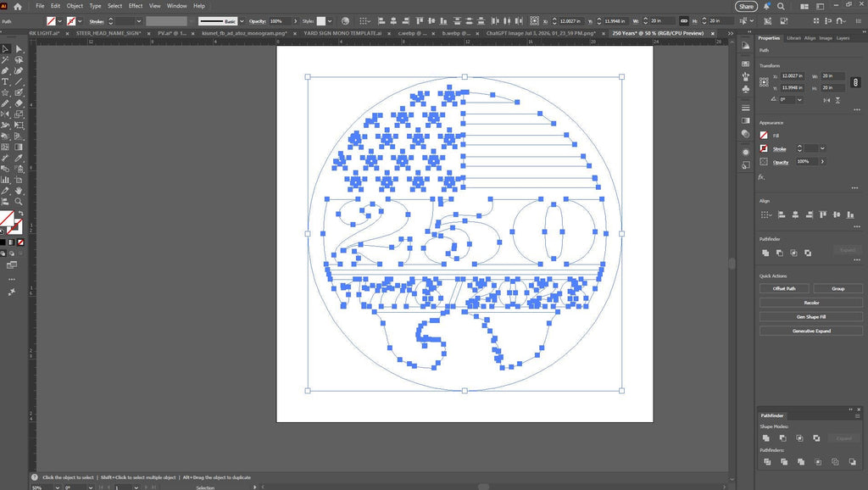The height and width of the screenshot is (490, 868).
Task: Toggle the Global Edit recolor icon
Action: point(346,21)
